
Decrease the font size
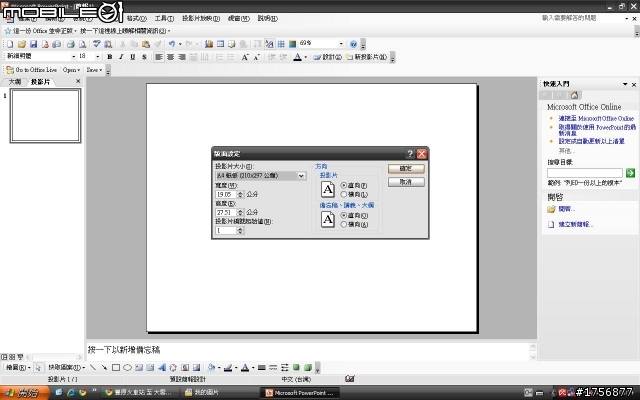(256, 57)
